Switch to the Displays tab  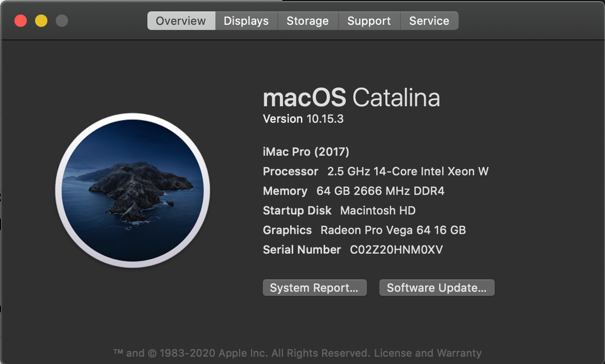(246, 21)
